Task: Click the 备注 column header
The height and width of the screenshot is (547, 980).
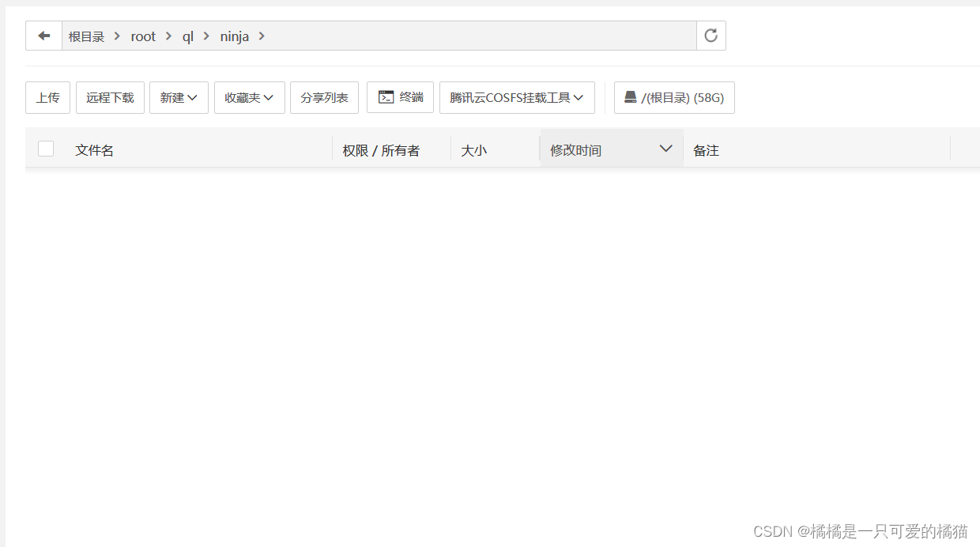Action: coord(706,150)
